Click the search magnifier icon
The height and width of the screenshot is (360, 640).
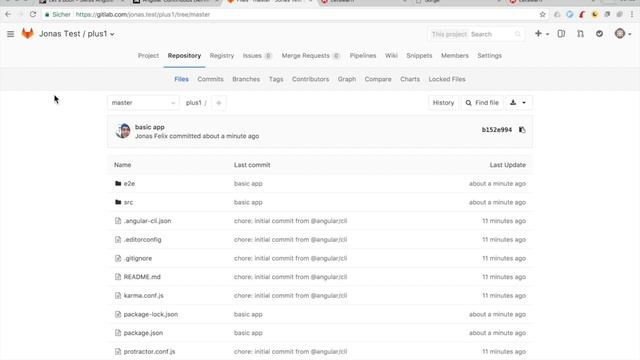pos(518,34)
